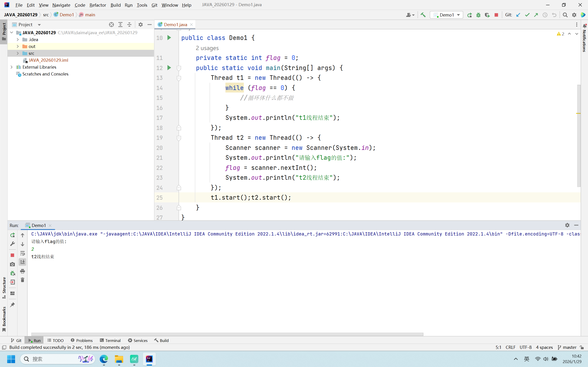Toggle fold marker at main method line
The height and width of the screenshot is (367, 588).
coord(179,68)
